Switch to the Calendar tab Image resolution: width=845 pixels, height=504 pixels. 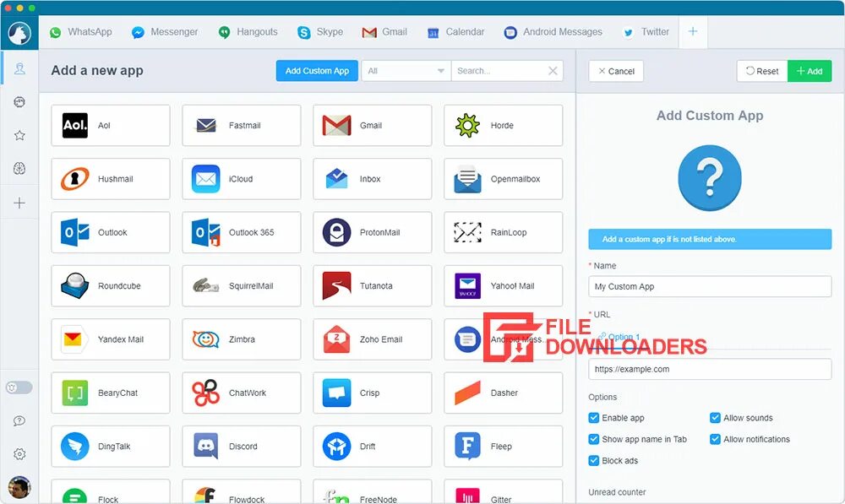456,32
